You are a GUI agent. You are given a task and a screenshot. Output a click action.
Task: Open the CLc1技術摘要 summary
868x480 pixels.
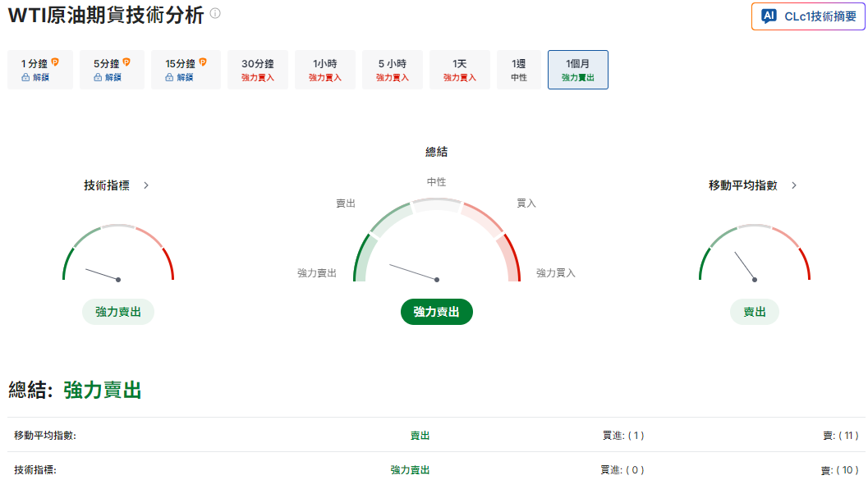(808, 16)
